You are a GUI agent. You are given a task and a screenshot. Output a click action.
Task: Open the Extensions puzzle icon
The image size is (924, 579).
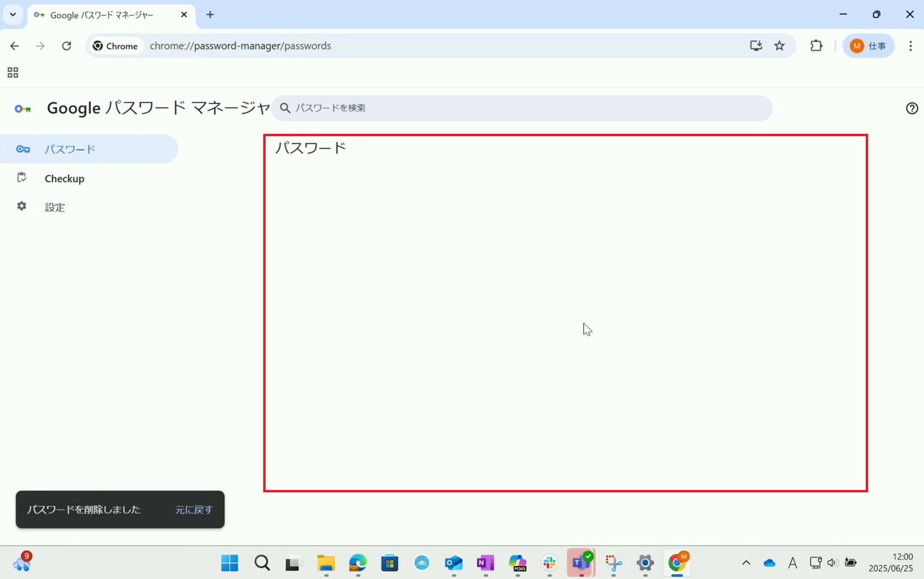coord(816,46)
